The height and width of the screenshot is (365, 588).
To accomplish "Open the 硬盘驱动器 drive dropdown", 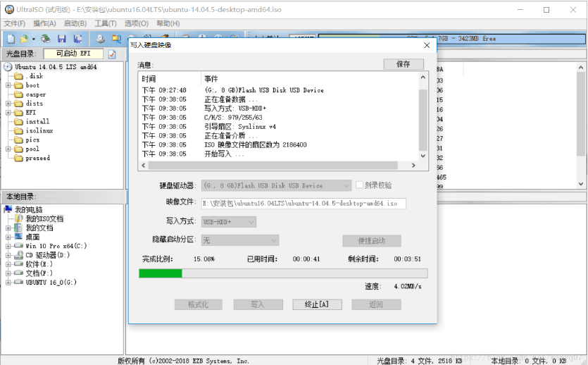I will (276, 185).
